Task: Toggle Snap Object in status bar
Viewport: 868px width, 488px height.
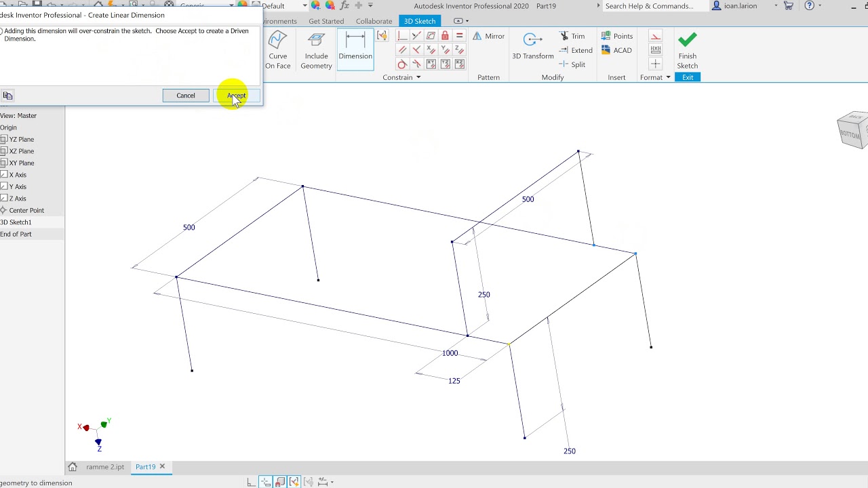Action: 279,482
